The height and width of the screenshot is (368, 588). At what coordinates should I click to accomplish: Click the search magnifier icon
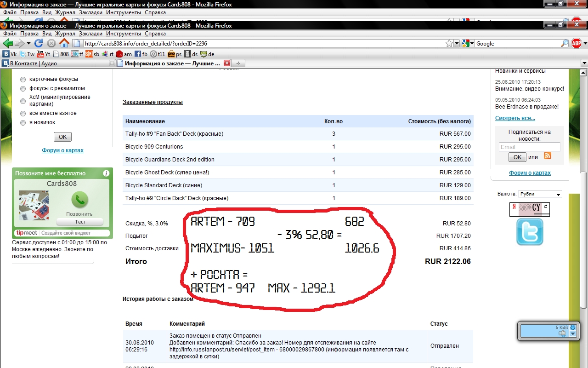pos(565,43)
